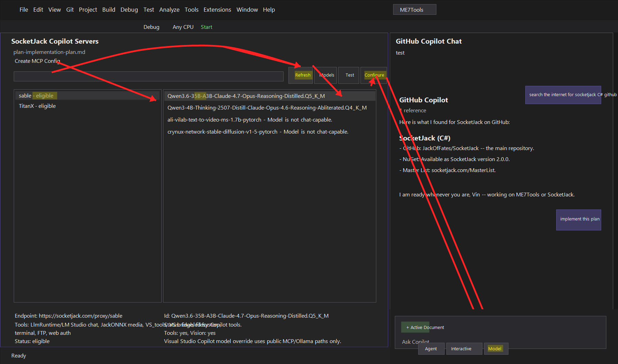Click the Create MCP Config link
This screenshot has width=618, height=364.
(x=37, y=61)
